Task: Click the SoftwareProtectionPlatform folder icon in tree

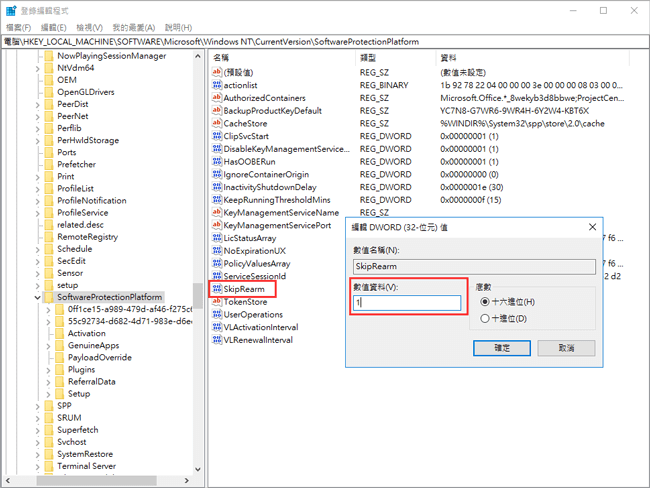Action: pyautogui.click(x=48, y=297)
